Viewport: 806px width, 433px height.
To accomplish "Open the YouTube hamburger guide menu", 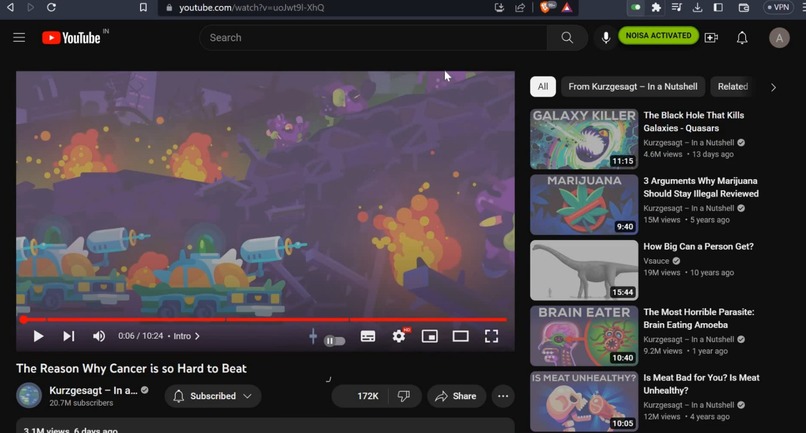I will pyautogui.click(x=19, y=38).
